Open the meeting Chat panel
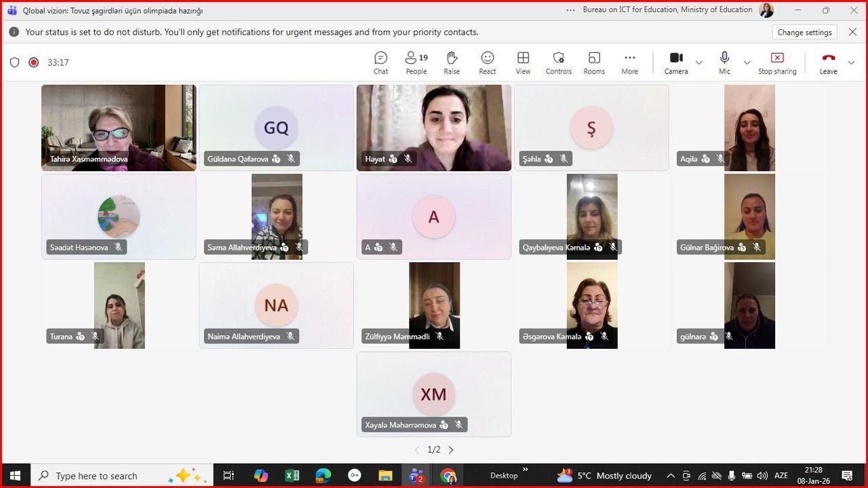 tap(380, 62)
